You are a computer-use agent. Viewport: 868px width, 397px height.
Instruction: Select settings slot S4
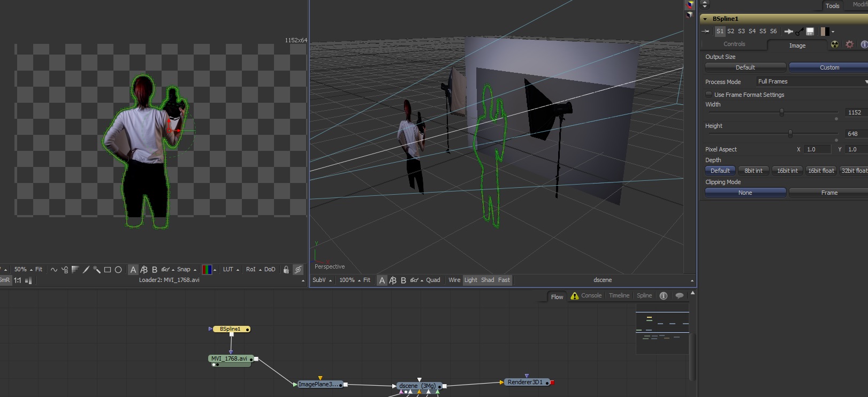(x=752, y=32)
